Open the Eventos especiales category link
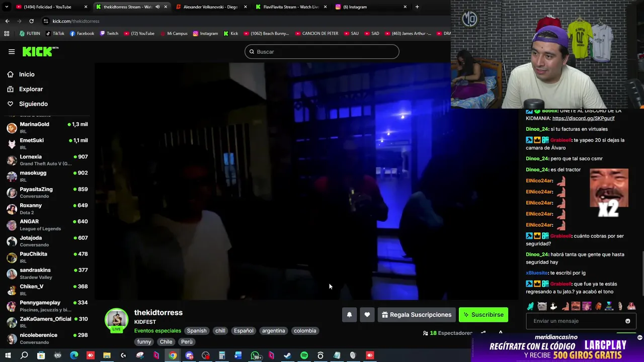Screen dimensions: 644x362 point(157,331)
